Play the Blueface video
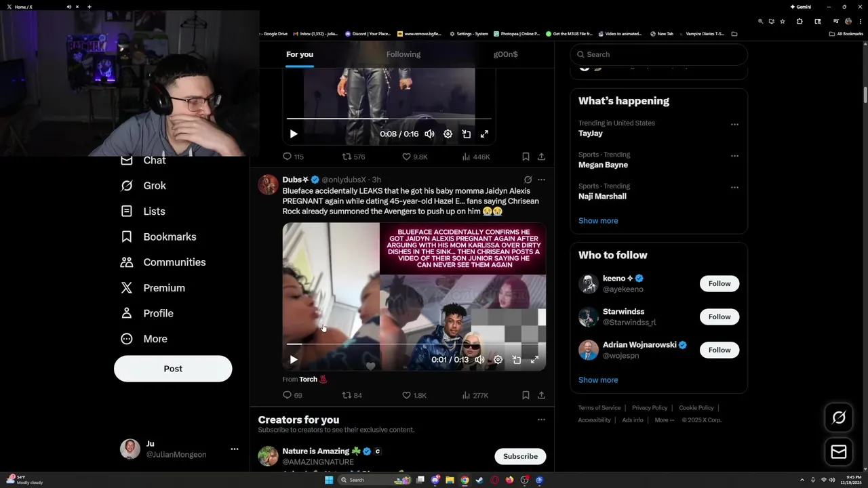This screenshot has height=488, width=868. click(294, 360)
